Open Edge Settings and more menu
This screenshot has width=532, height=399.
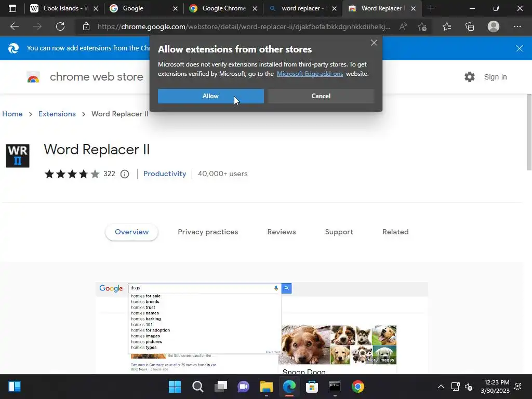pyautogui.click(x=517, y=26)
